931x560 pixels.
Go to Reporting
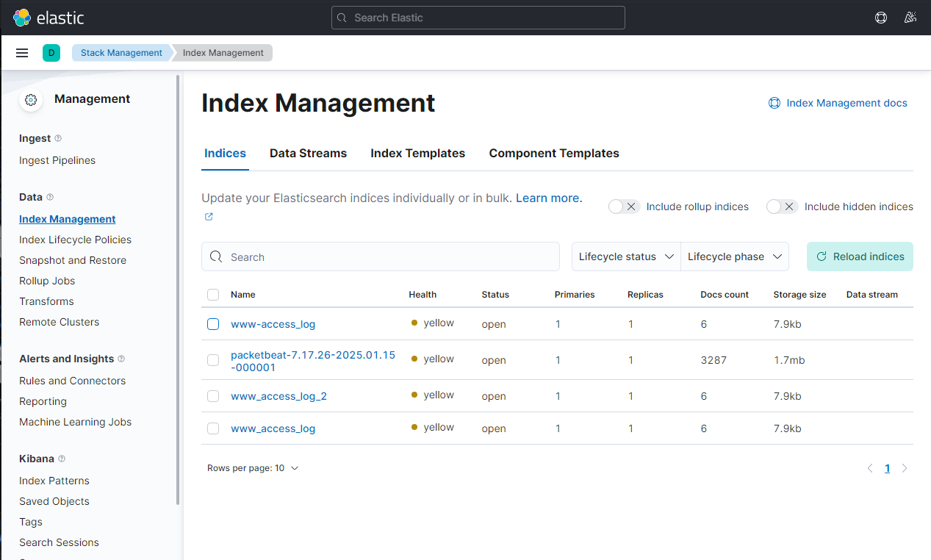coord(43,401)
